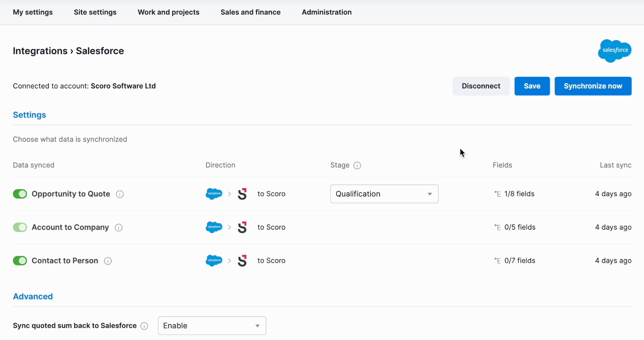Click 'Choose what data is synchronized' text
The height and width of the screenshot is (340, 644).
pos(70,139)
